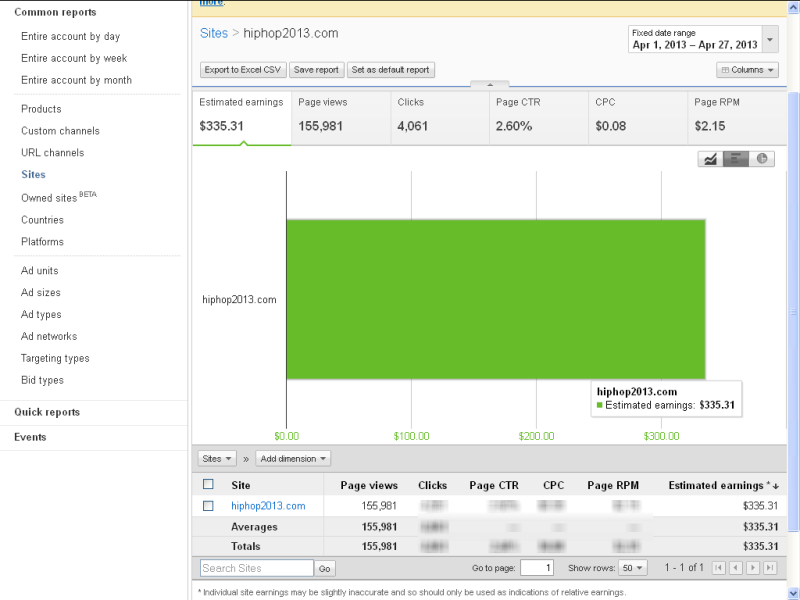The width and height of the screenshot is (800, 600).
Task: Open the Columns dropdown
Action: click(x=747, y=70)
